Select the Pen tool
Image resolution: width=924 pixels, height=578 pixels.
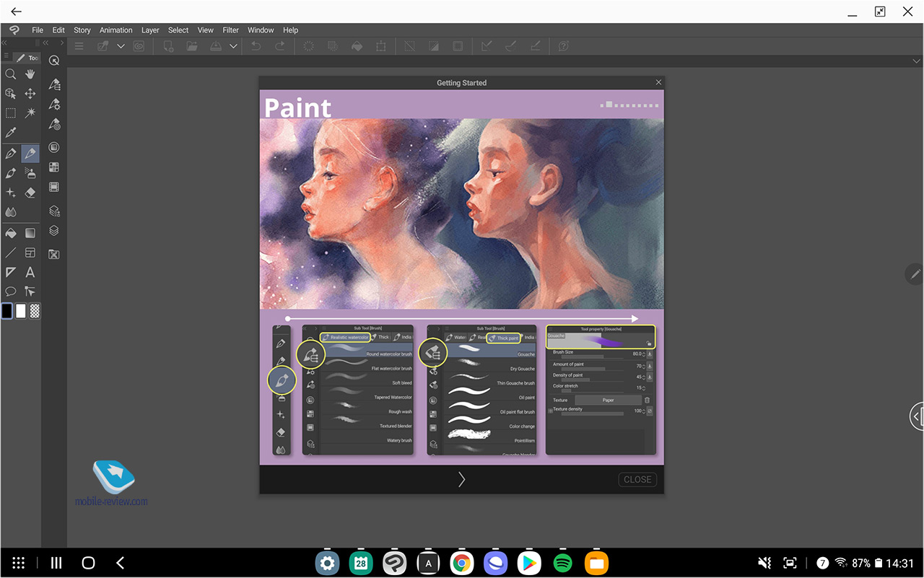pyautogui.click(x=10, y=153)
